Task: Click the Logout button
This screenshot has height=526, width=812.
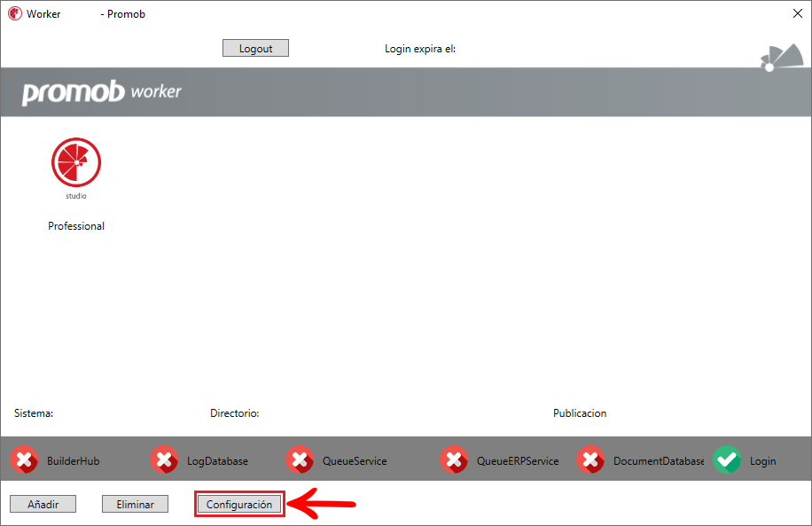Action: tap(255, 48)
